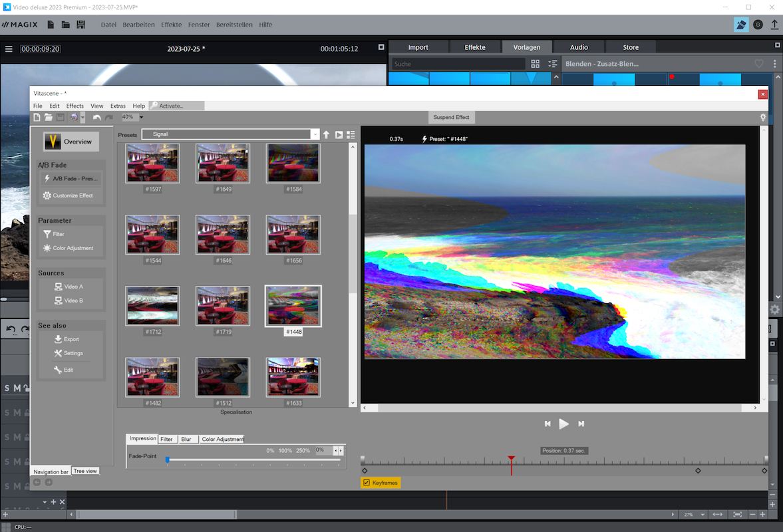The image size is (783, 532).
Task: Uncheck the Keyframes checkbox
Action: pyautogui.click(x=366, y=483)
